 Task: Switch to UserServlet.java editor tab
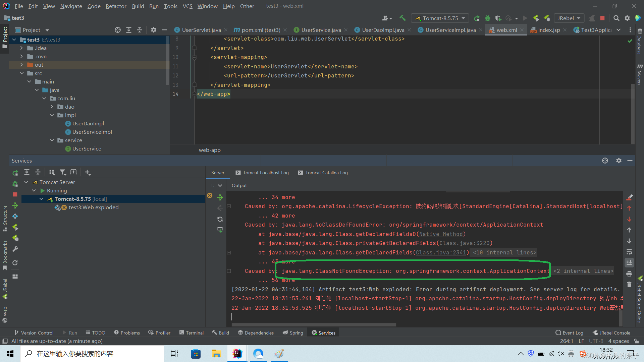(201, 30)
